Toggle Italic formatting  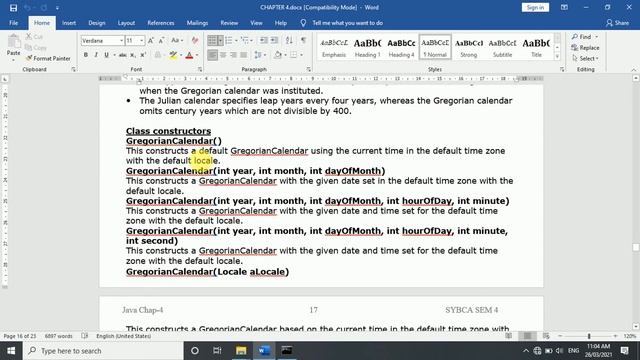coord(96,55)
